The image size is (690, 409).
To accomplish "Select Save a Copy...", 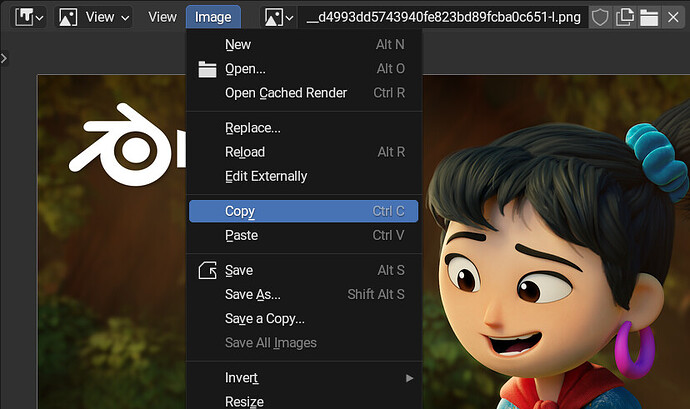I will [x=303, y=318].
